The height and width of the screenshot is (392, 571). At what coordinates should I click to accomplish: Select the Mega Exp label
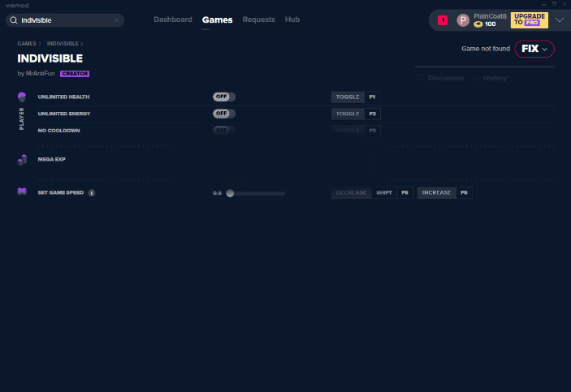[x=52, y=159]
